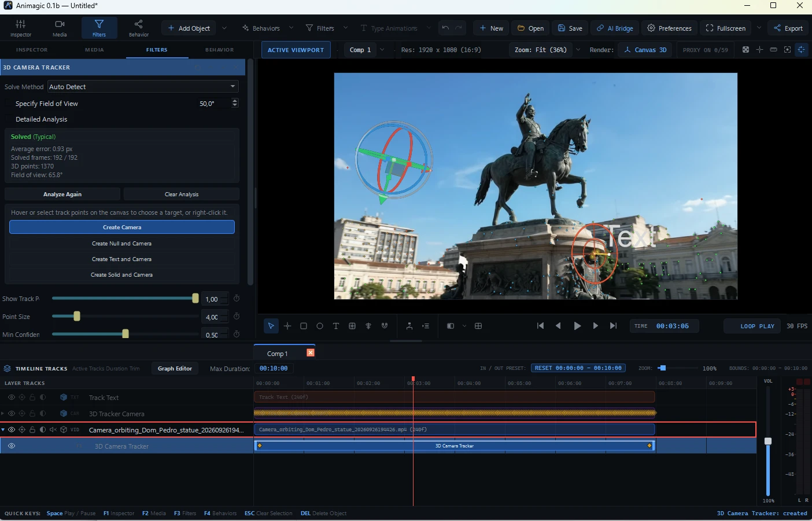Open the Behaviors dropdown arrow
Image resolution: width=812 pixels, height=521 pixels.
click(291, 28)
